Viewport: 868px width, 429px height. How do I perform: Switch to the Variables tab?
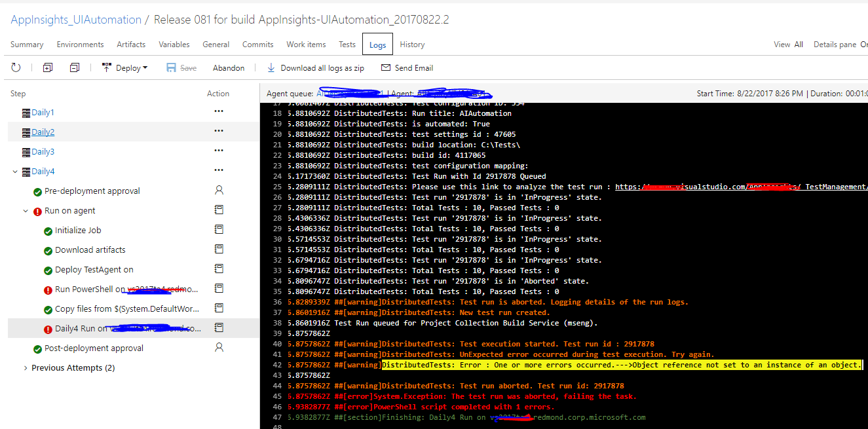(174, 45)
